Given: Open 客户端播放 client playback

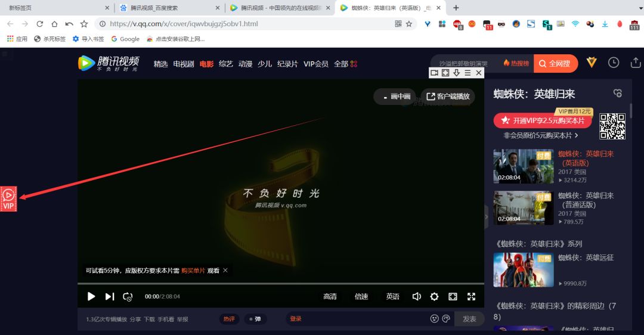Looking at the screenshot, I should [x=448, y=97].
